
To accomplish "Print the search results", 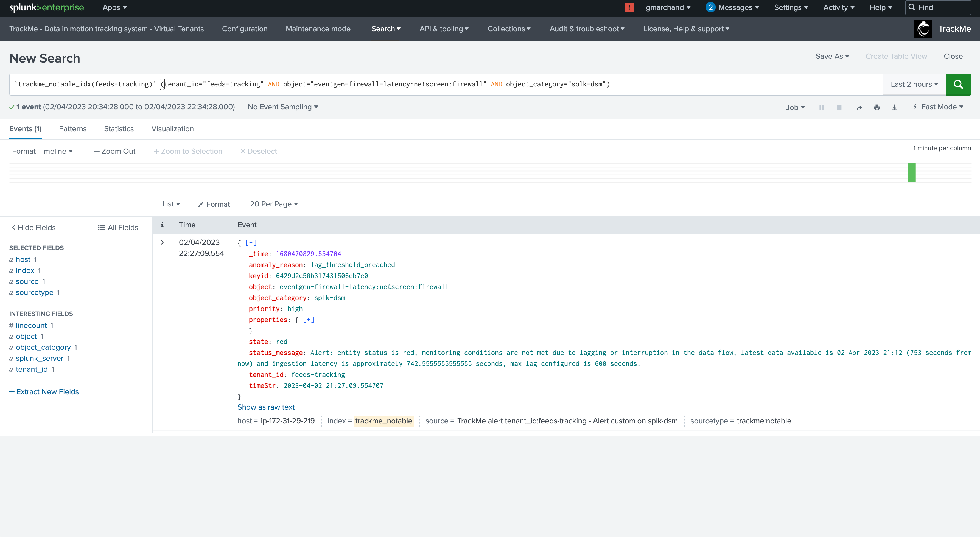I will [877, 107].
